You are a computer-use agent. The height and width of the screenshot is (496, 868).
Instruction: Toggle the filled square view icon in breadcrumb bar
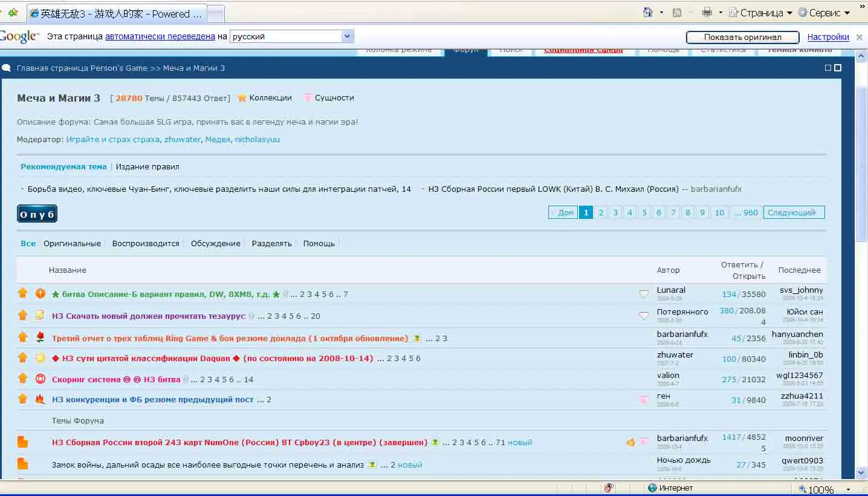coord(837,68)
